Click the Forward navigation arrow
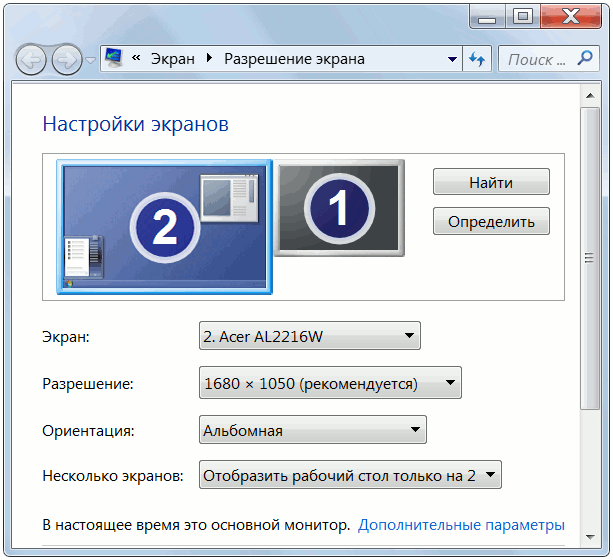Image resolution: width=613 pixels, height=560 pixels. click(x=66, y=60)
